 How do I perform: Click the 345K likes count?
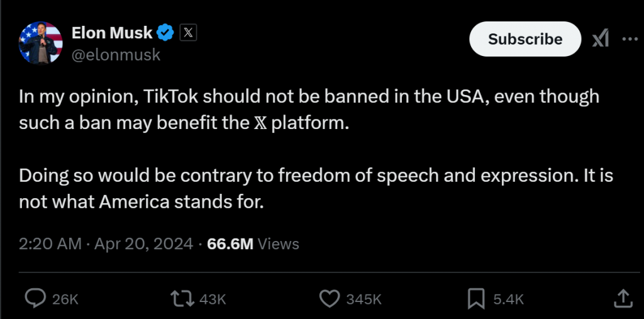[364, 299]
